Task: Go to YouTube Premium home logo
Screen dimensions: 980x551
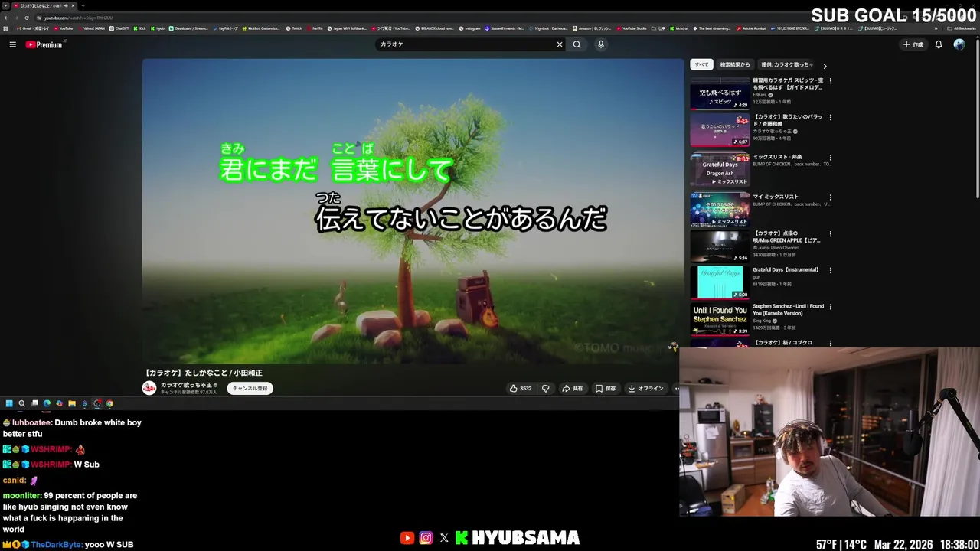Action: pyautogui.click(x=44, y=44)
